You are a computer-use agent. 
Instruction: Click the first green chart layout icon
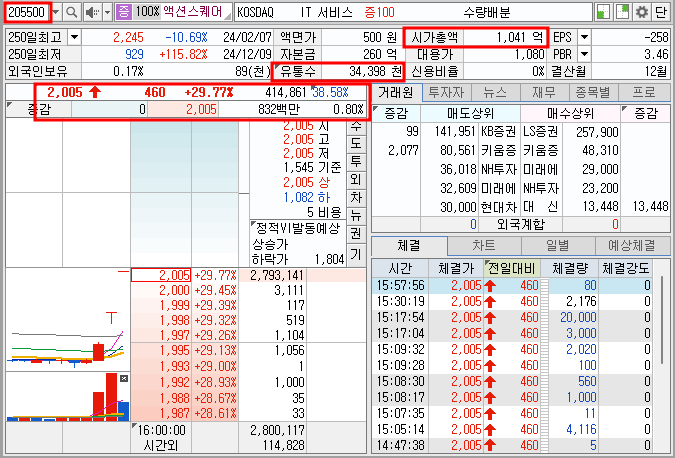click(604, 12)
